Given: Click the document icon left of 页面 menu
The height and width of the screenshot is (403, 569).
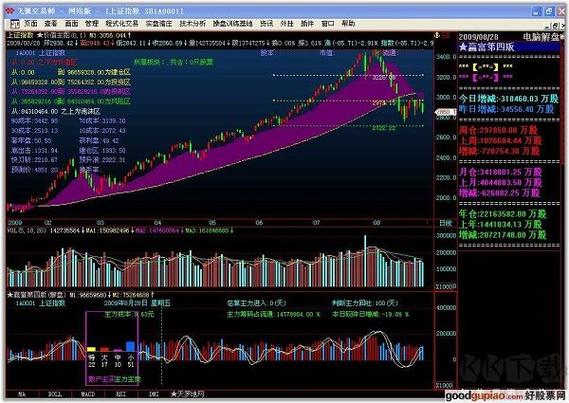Looking at the screenshot, I should [15, 24].
